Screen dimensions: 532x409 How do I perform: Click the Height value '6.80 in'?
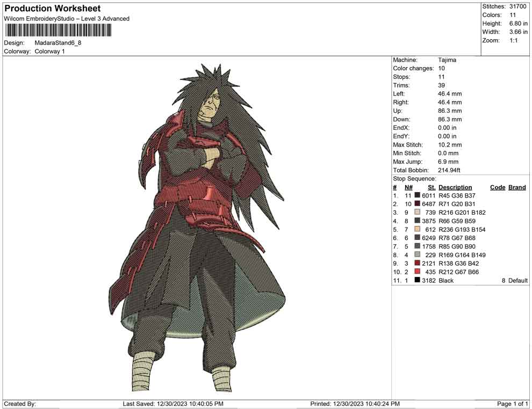(519, 24)
